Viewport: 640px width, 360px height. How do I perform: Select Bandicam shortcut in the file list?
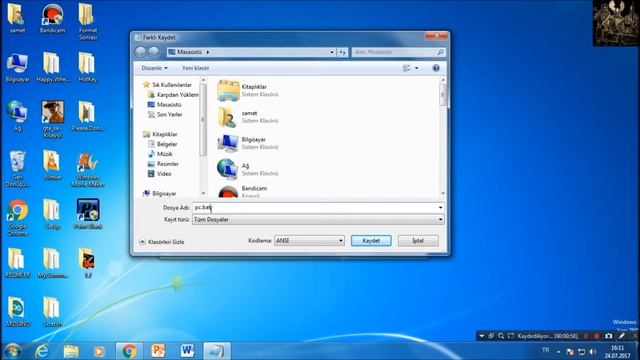pos(243,191)
